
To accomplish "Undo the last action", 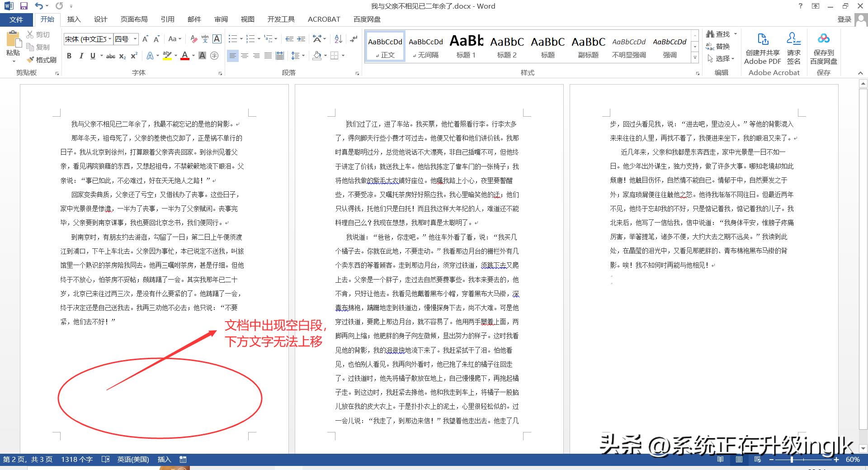I will click(x=39, y=6).
